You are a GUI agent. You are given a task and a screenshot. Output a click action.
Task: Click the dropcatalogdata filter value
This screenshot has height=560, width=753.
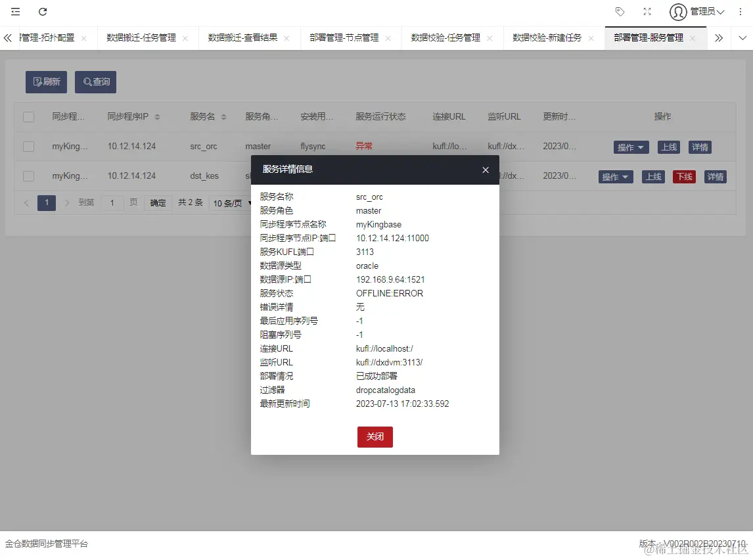[386, 390]
